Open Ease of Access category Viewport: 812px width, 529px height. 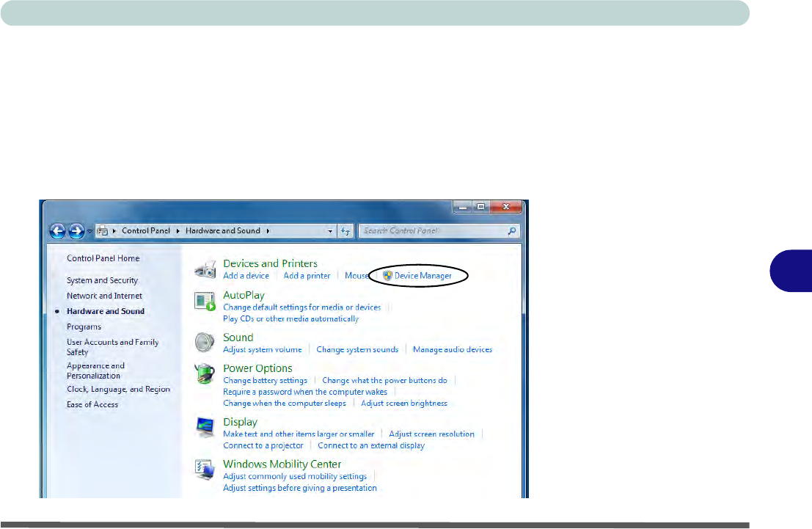[x=92, y=405]
